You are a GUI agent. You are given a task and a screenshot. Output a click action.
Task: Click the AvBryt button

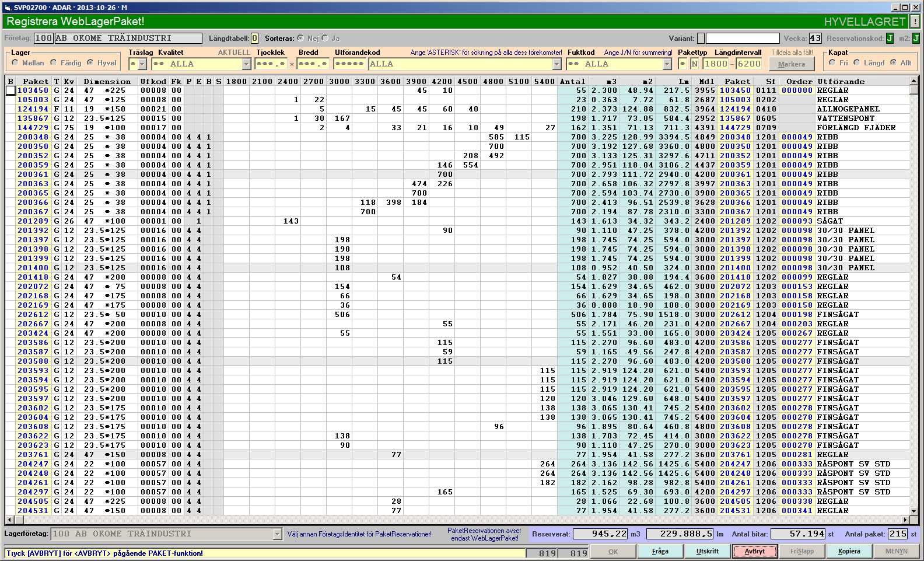click(x=755, y=551)
